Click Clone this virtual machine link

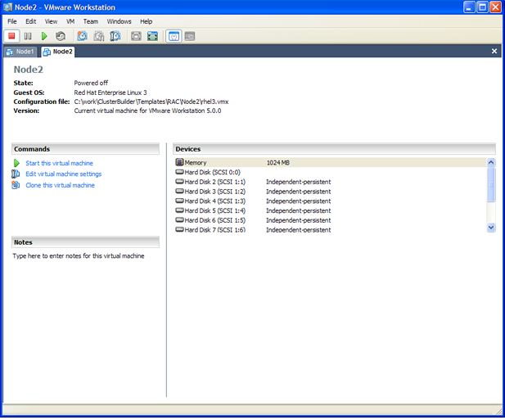(61, 185)
